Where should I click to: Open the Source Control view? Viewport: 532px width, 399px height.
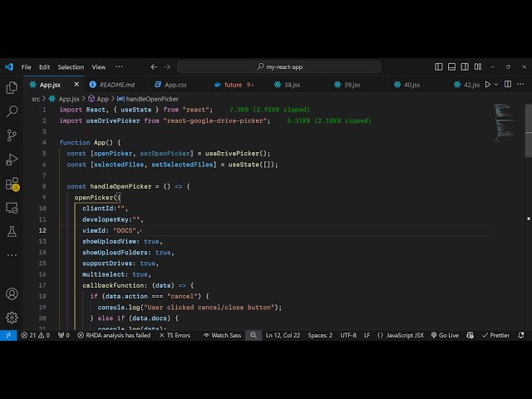coord(12,135)
